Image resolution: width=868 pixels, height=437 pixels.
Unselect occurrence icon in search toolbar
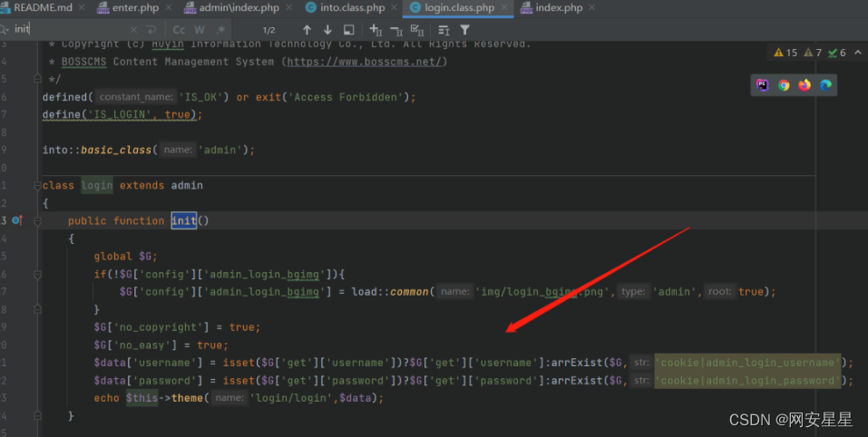tap(396, 30)
